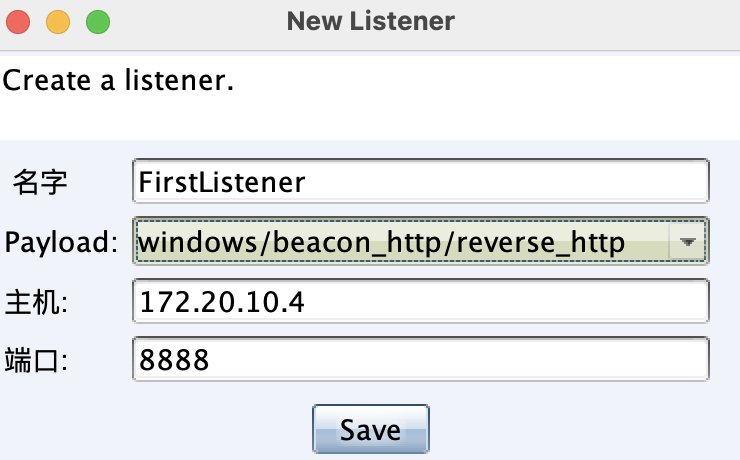Viewport: 740px width, 460px height.
Task: Click the 端口 field label
Action: point(35,360)
